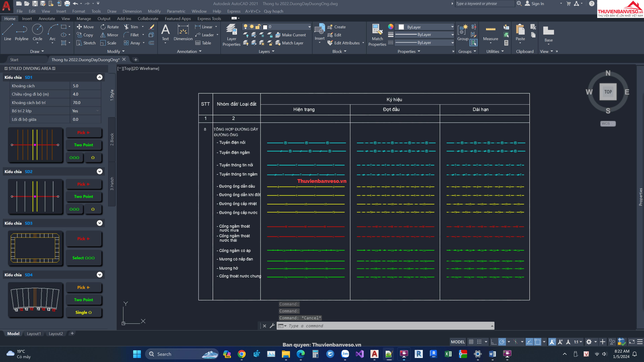Click the Select button under SD3
The width and height of the screenshot is (644, 362).
pyautogui.click(x=84, y=258)
